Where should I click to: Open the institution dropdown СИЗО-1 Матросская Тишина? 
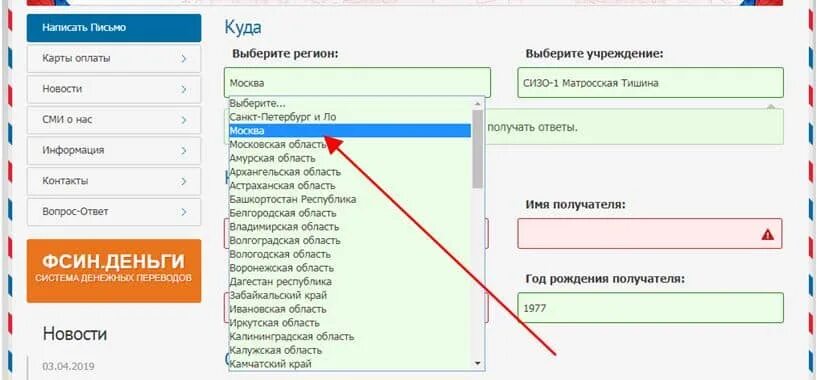click(x=650, y=82)
